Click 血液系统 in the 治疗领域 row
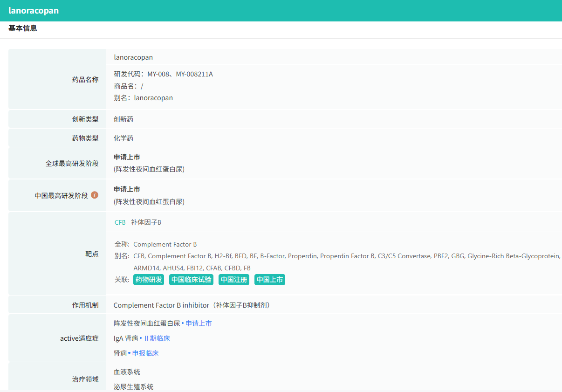This screenshot has height=392, width=562. (x=127, y=372)
